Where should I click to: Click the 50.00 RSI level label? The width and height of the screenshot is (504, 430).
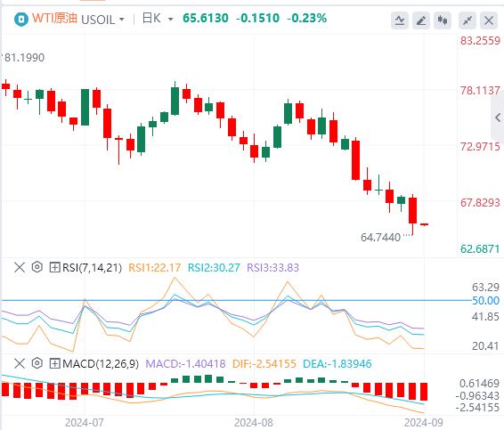[x=485, y=301]
